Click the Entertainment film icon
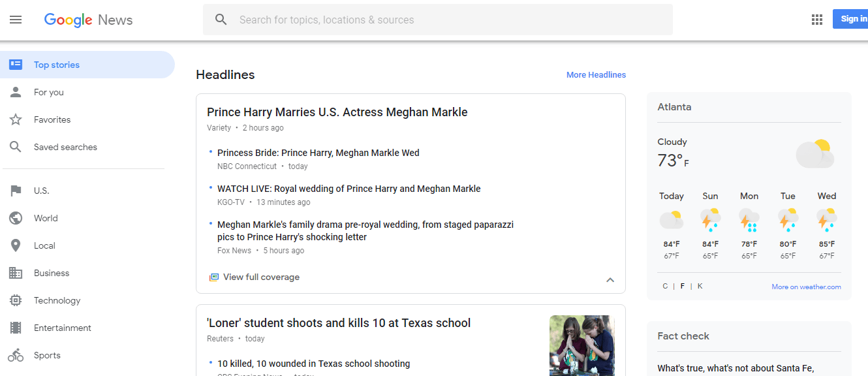 [16, 328]
